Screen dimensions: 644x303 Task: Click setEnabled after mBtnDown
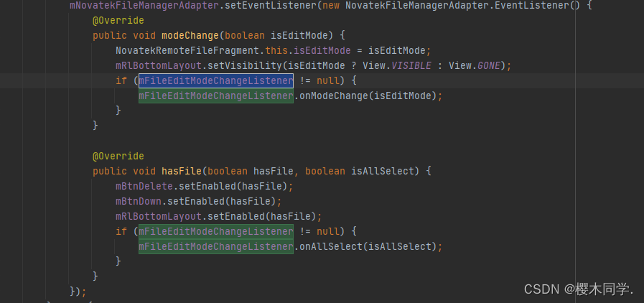(195, 201)
